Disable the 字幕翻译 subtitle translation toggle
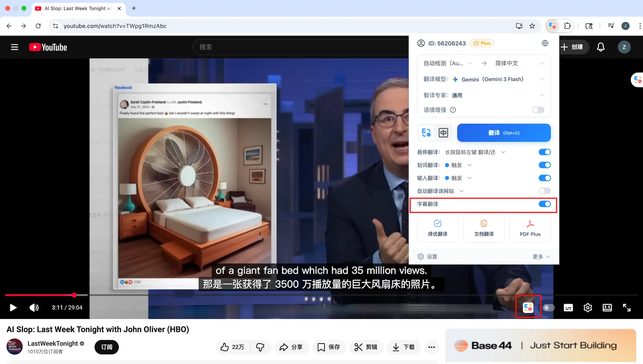Image resolution: width=643 pixels, height=364 pixels. pyautogui.click(x=545, y=204)
